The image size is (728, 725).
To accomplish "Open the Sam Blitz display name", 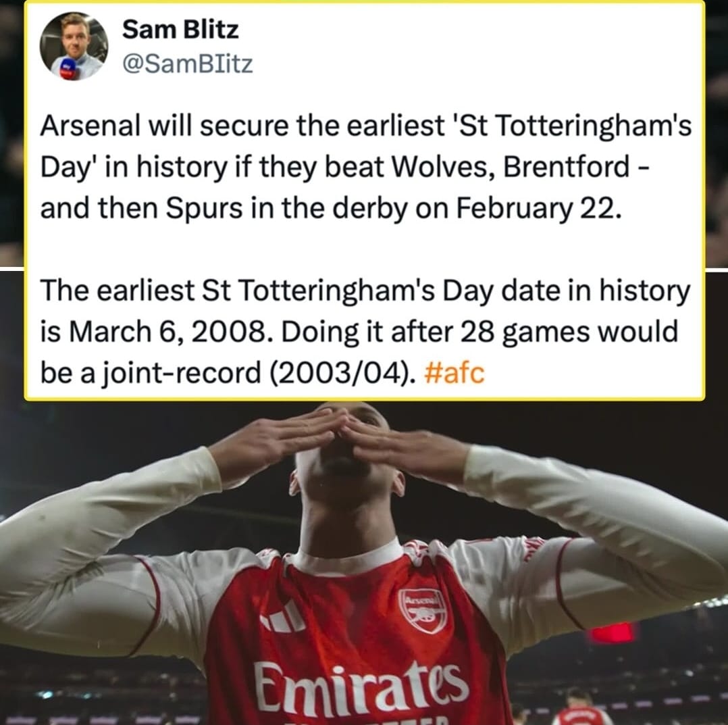I will click(180, 30).
